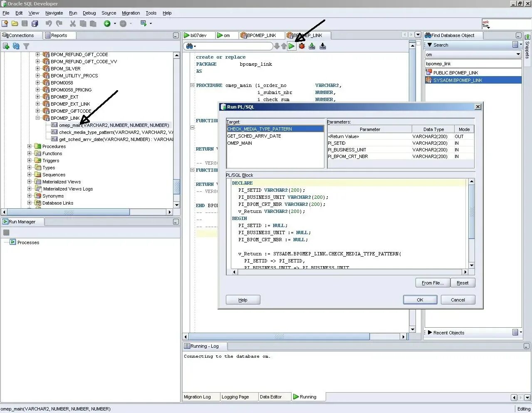Open the Tools menu
Viewport: 532px width, 413px height.
pos(151,13)
